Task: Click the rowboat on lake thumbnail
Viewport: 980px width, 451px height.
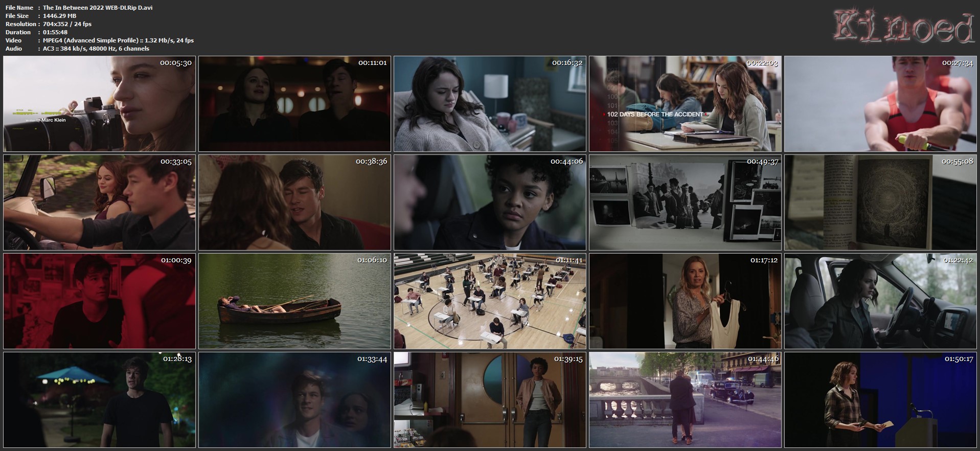Action: pos(294,301)
